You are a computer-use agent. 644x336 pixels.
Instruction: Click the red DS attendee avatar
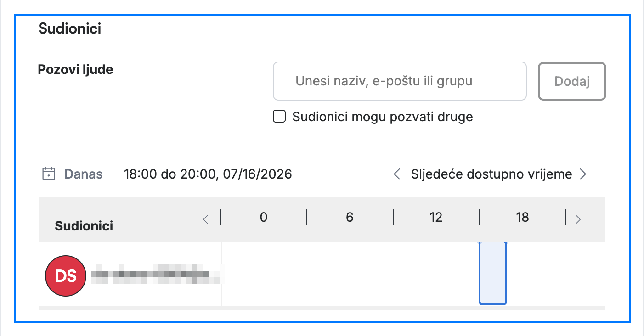[x=65, y=275]
